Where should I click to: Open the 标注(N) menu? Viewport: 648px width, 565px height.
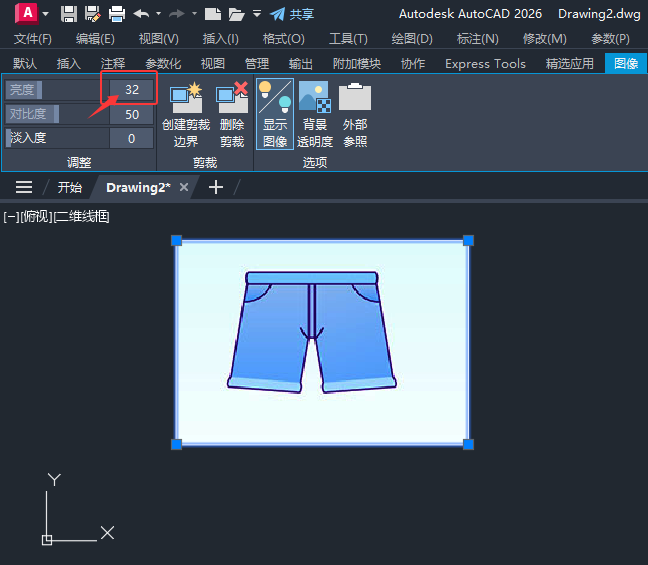pyautogui.click(x=478, y=39)
